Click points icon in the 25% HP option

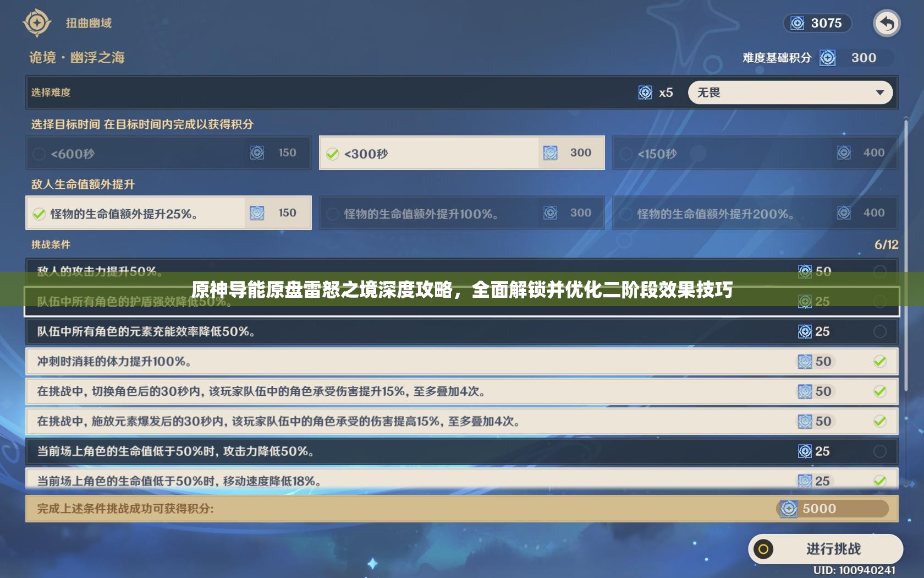pyautogui.click(x=257, y=212)
